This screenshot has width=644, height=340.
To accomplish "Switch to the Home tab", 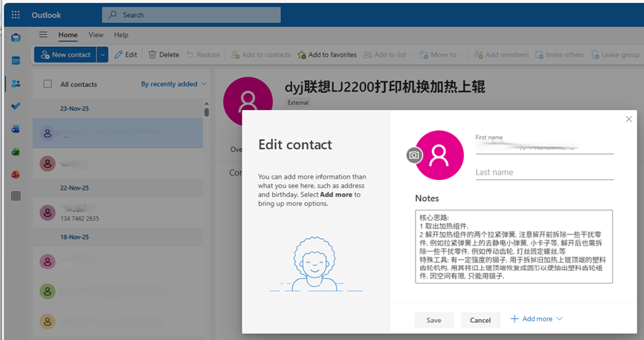I will (68, 35).
